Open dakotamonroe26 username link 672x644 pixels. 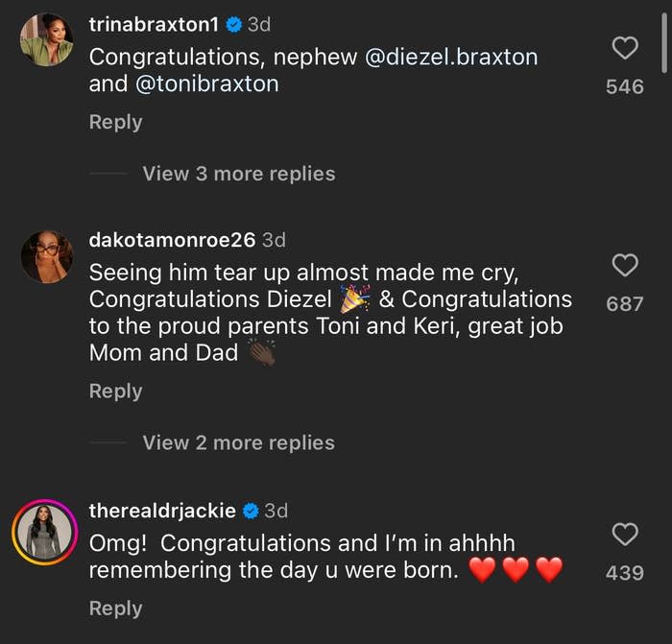point(172,240)
